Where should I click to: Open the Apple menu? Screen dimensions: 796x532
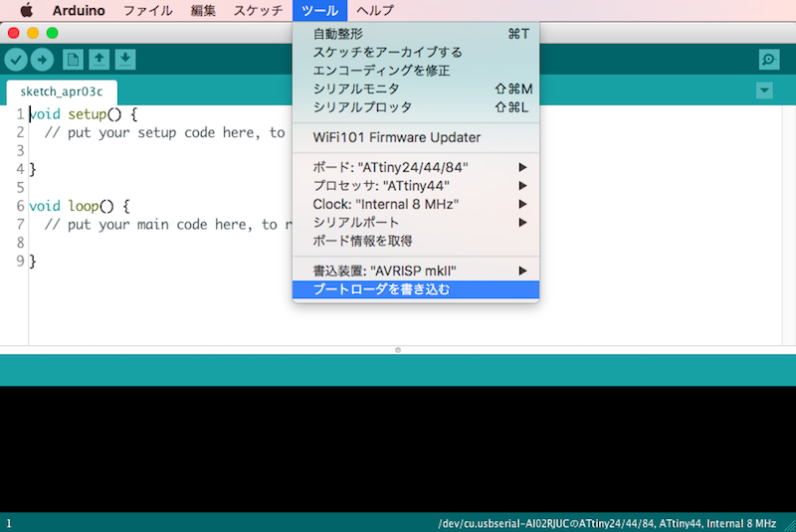click(x=26, y=10)
